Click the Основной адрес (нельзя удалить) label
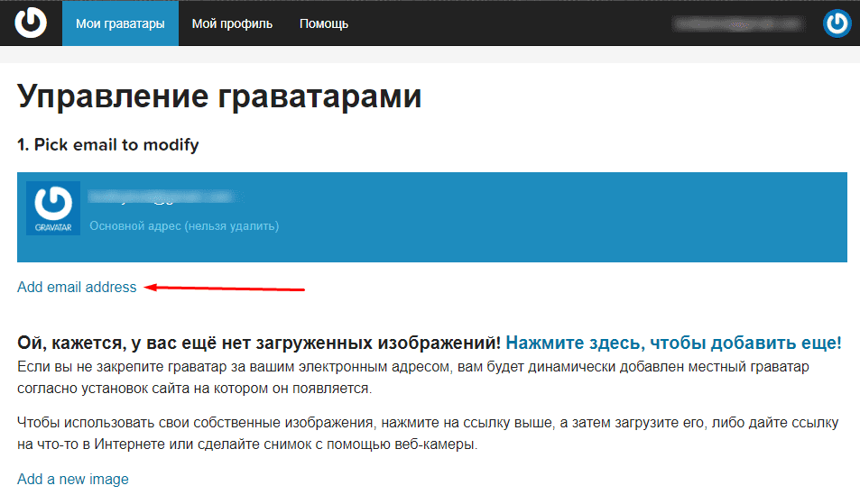The height and width of the screenshot is (504, 860). (x=184, y=225)
